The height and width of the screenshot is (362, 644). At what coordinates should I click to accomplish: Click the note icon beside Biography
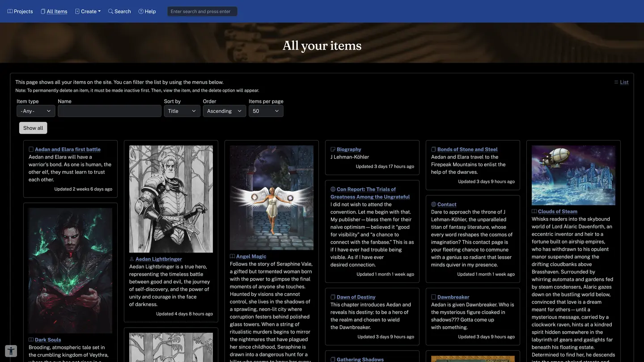(333, 150)
